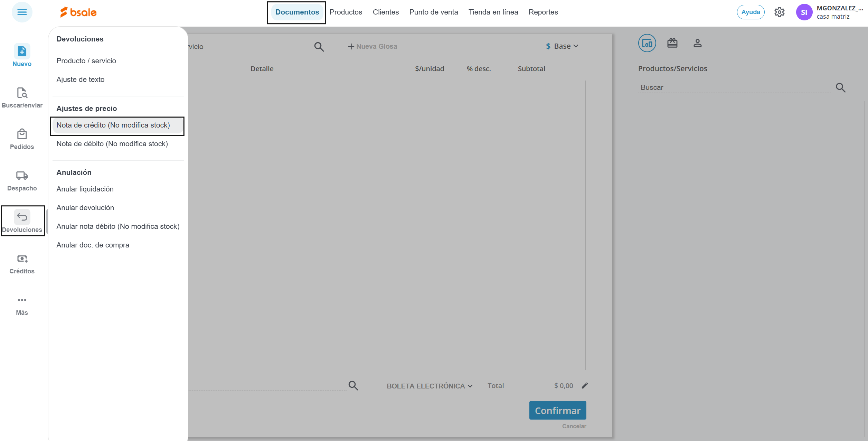Switch to the Productos top tab
The height and width of the screenshot is (441, 868).
346,12
